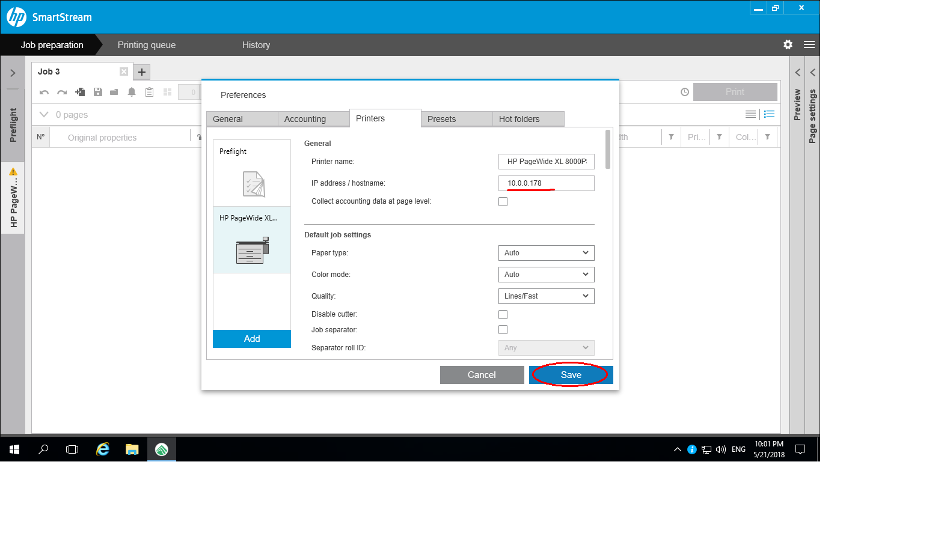
Task: Open Task View on the taskbar
Action: coord(72,449)
